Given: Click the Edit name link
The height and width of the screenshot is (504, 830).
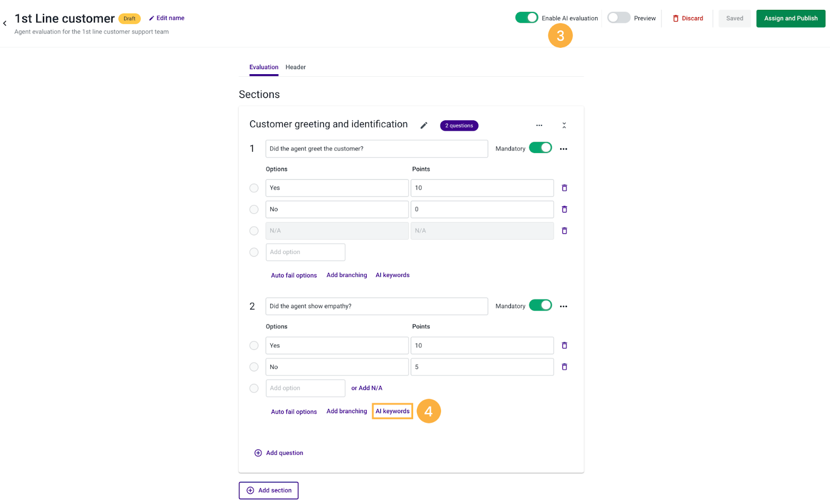Looking at the screenshot, I should coord(170,18).
